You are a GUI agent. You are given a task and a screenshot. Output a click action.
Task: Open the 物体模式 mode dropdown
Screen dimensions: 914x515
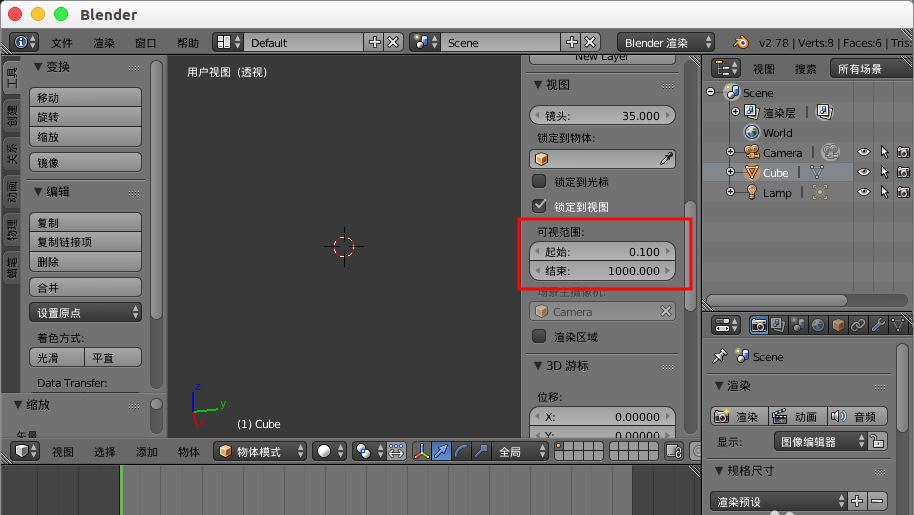coord(260,452)
